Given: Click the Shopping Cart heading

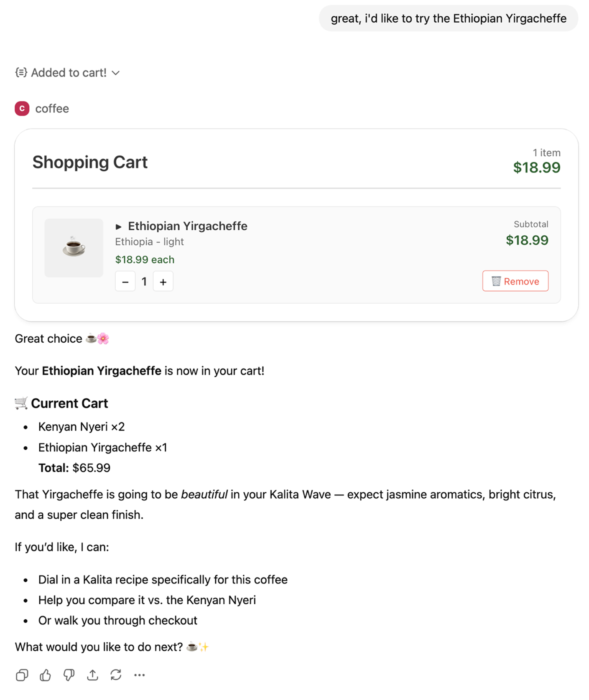Looking at the screenshot, I should (x=90, y=162).
